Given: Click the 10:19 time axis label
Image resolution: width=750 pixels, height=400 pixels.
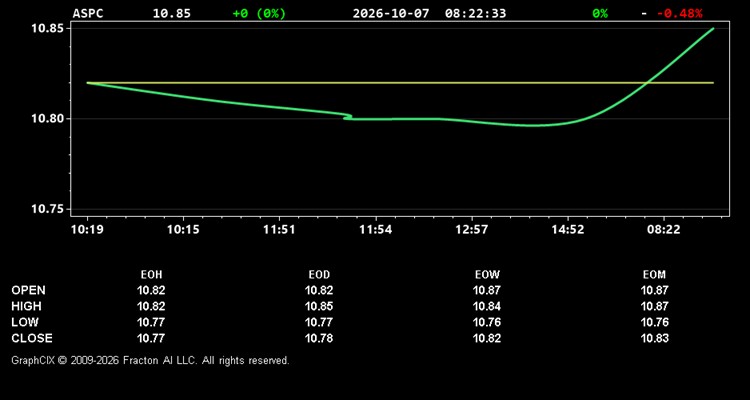Looking at the screenshot, I should (x=87, y=230).
